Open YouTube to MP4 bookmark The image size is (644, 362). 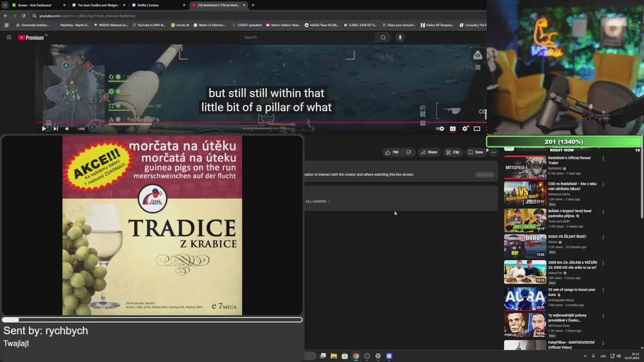click(x=148, y=25)
